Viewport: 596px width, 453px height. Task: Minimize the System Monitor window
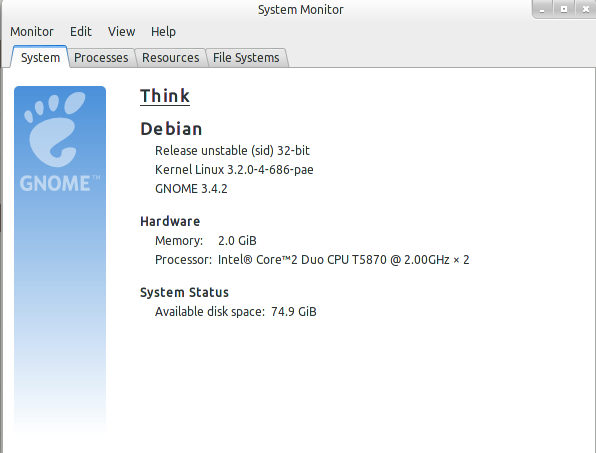click(542, 9)
